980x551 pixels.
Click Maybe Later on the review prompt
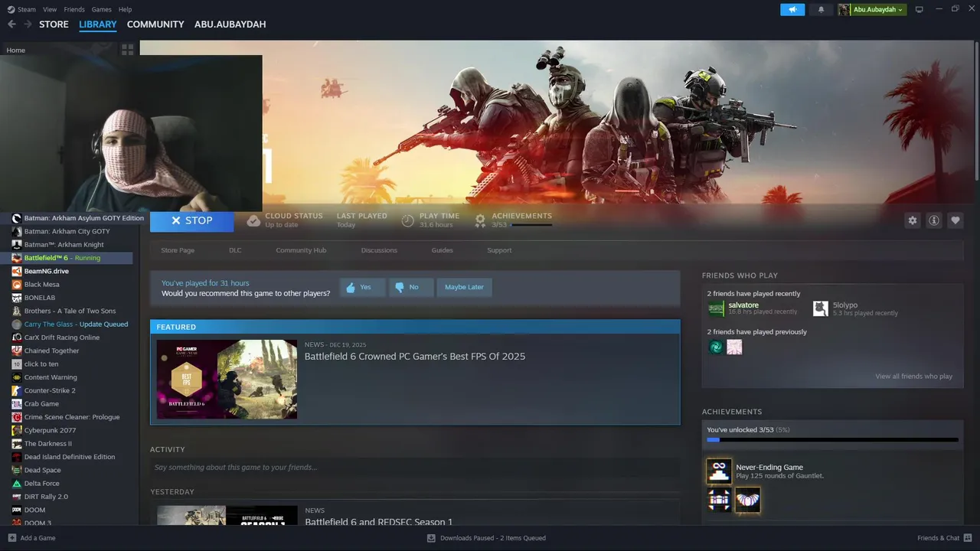tap(464, 287)
